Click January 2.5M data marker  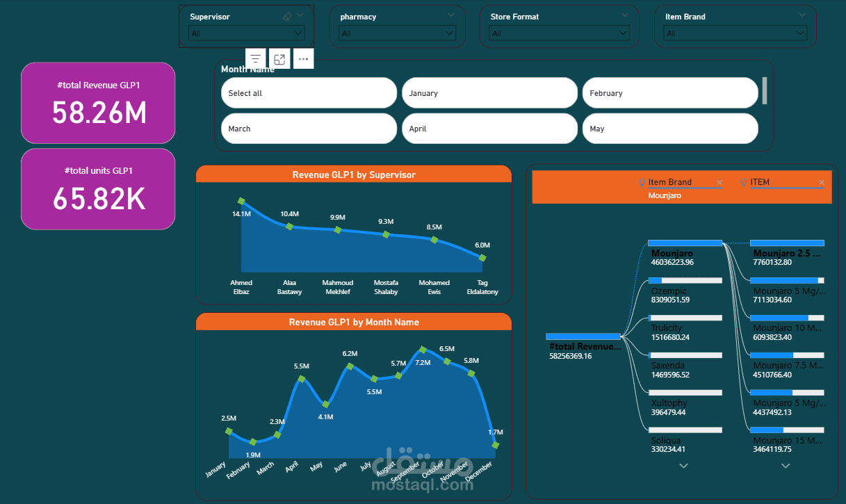(229, 432)
